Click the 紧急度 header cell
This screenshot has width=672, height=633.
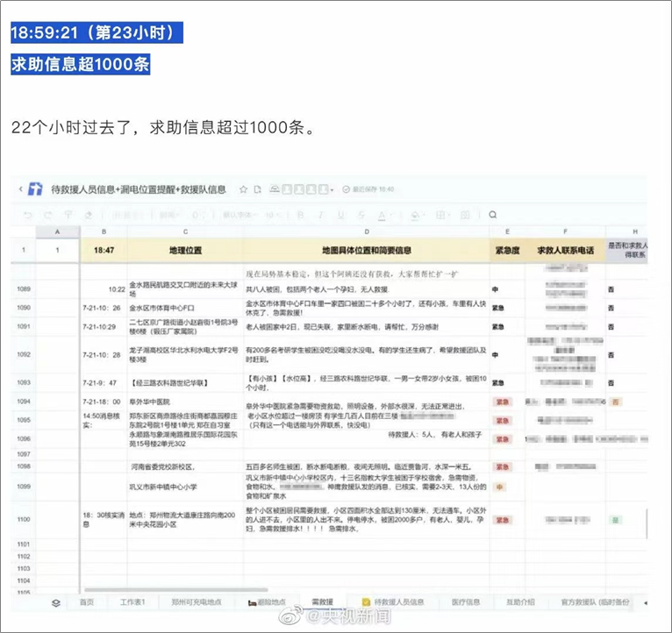pos(507,250)
